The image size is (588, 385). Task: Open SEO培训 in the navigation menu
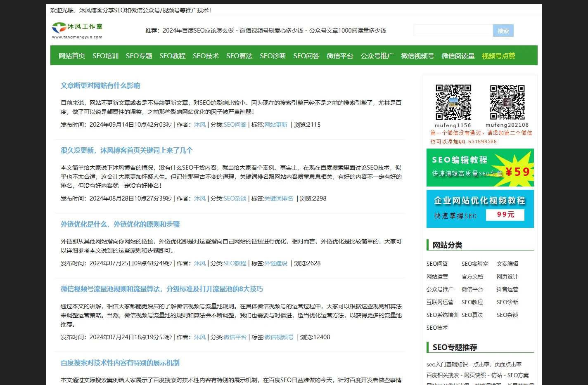[x=105, y=56]
